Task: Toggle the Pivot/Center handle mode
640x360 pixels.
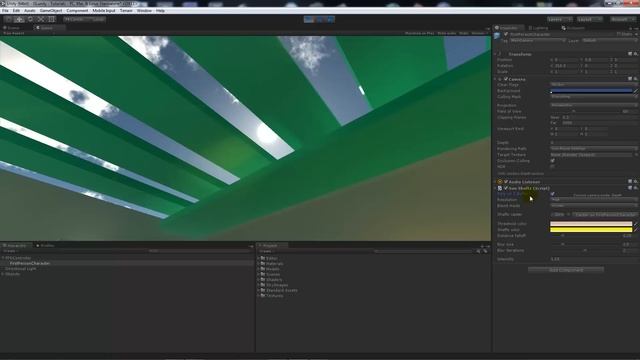Action: pos(74,19)
